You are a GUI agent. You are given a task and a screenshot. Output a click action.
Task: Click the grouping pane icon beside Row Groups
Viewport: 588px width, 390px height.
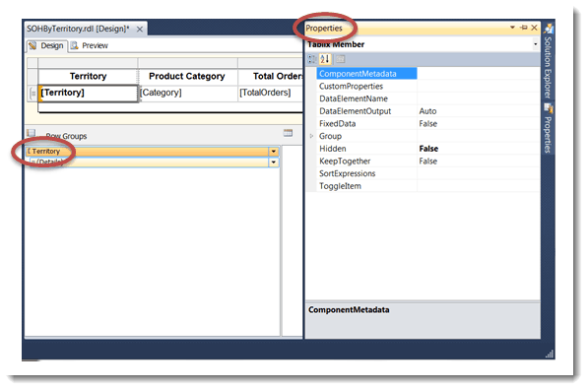click(32, 133)
